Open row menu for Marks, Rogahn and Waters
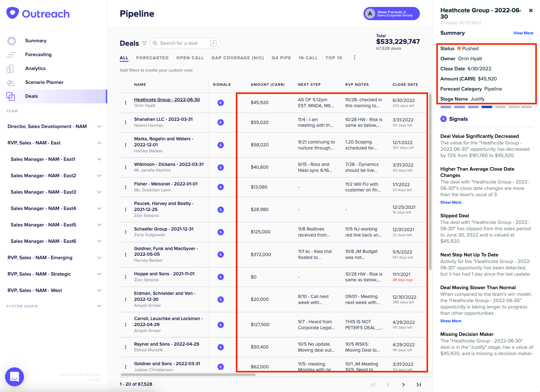The image size is (540, 392). (x=125, y=145)
